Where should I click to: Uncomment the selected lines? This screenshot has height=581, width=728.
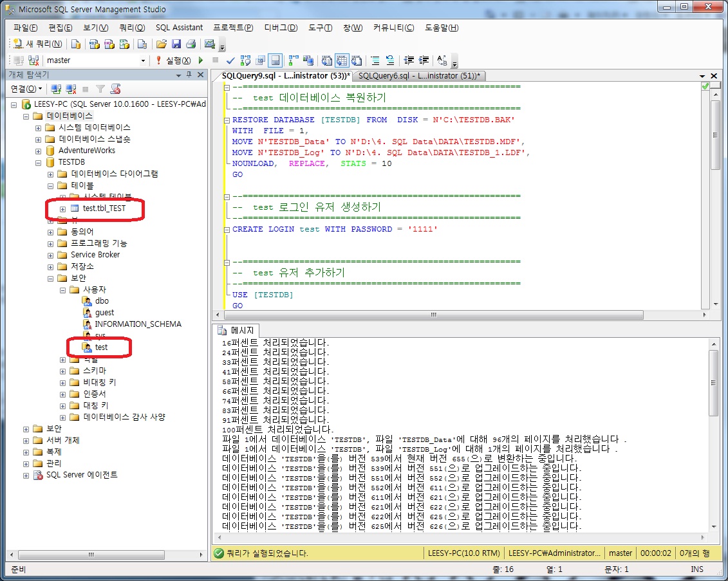click(390, 60)
